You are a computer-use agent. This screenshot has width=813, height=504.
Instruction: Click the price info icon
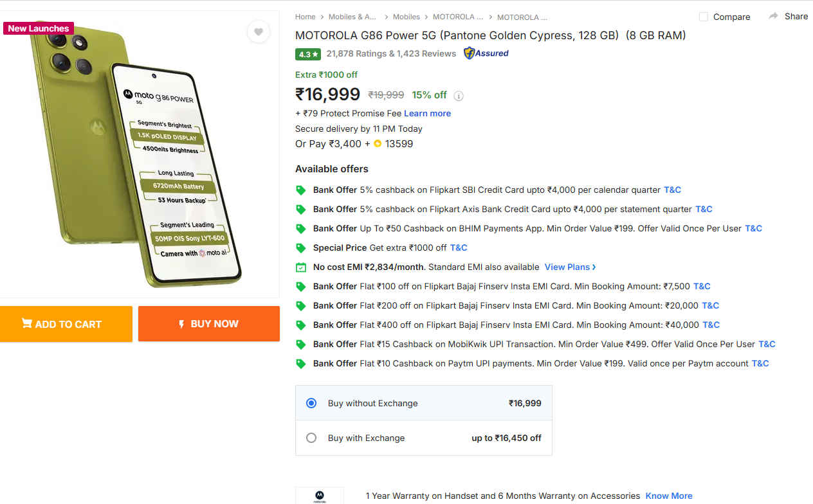[x=459, y=96]
